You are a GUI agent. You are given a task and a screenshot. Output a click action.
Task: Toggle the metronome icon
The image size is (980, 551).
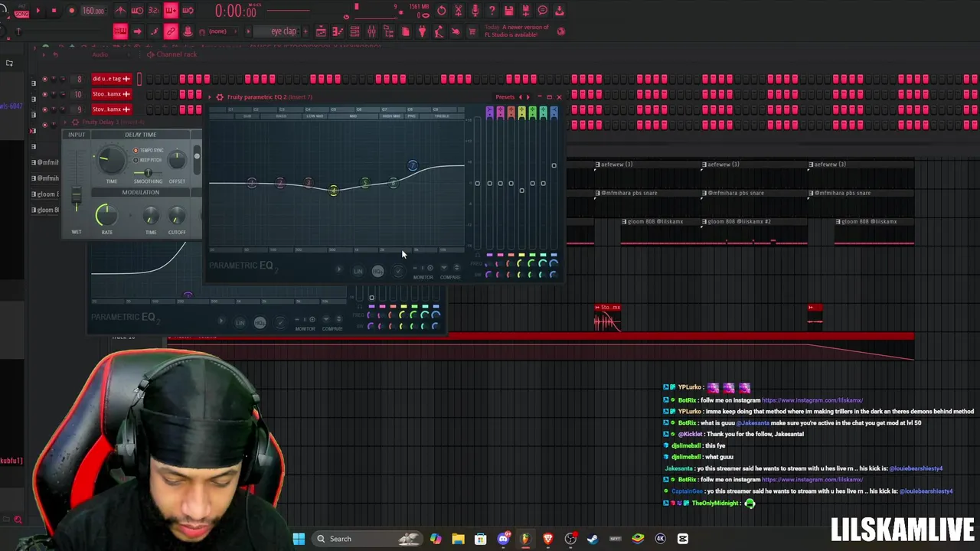pos(120,11)
